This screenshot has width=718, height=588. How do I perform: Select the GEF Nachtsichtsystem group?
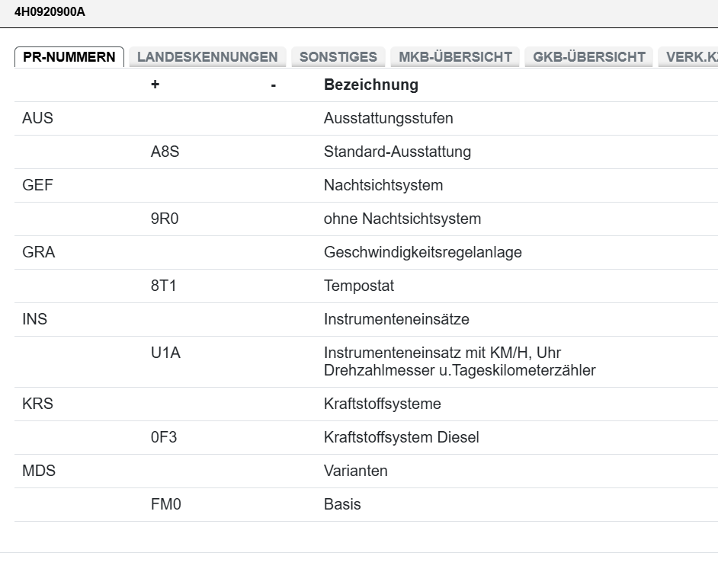[37, 185]
